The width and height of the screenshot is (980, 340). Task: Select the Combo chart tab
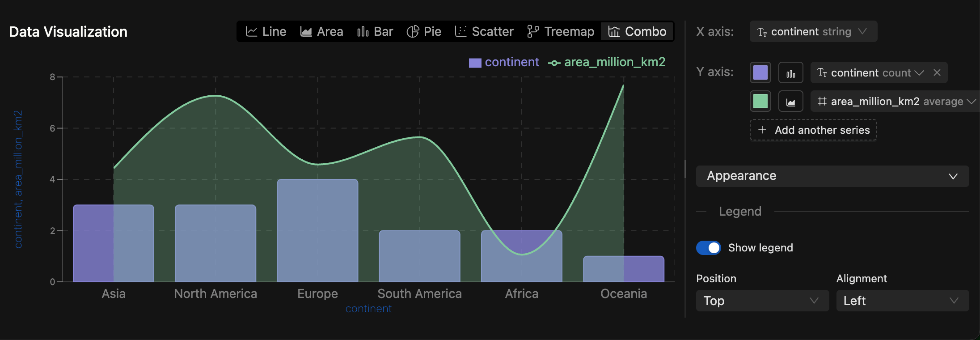637,31
